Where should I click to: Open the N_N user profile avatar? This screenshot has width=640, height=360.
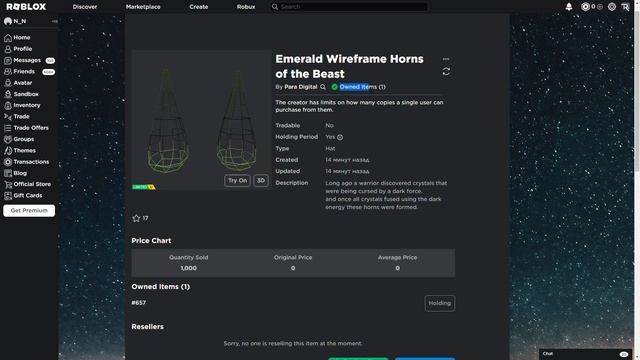click(8, 21)
